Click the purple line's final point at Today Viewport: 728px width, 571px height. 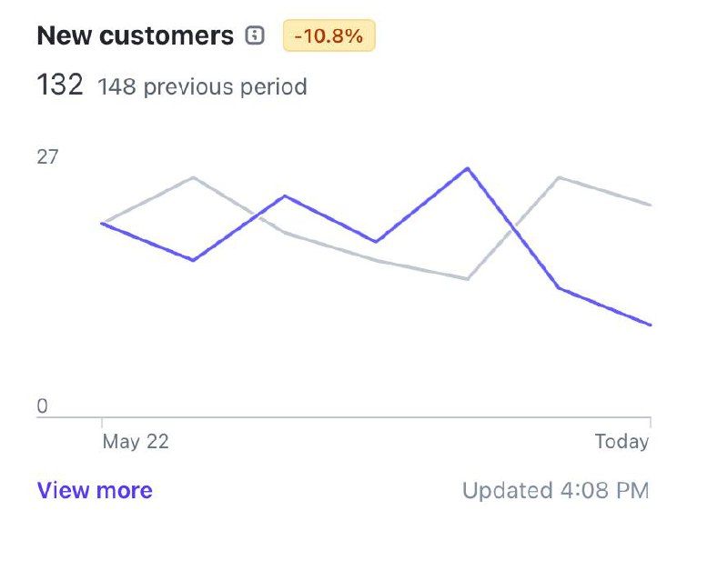point(650,325)
